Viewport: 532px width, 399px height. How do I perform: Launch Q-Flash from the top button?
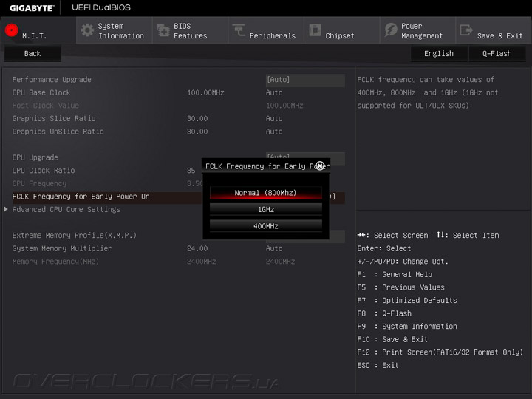497,54
